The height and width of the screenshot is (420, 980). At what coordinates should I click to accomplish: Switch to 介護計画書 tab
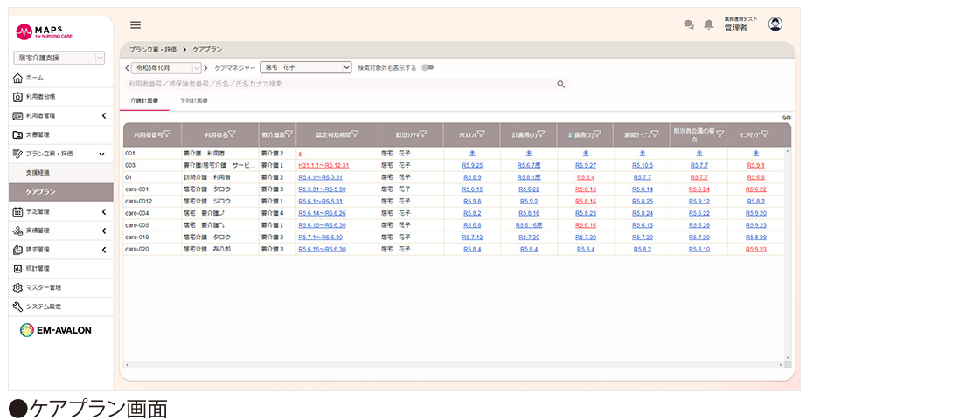[144, 100]
